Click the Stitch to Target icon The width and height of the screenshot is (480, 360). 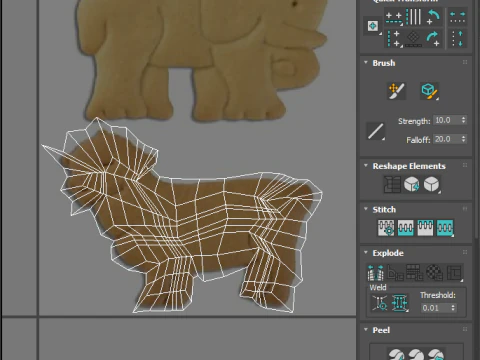click(386, 228)
